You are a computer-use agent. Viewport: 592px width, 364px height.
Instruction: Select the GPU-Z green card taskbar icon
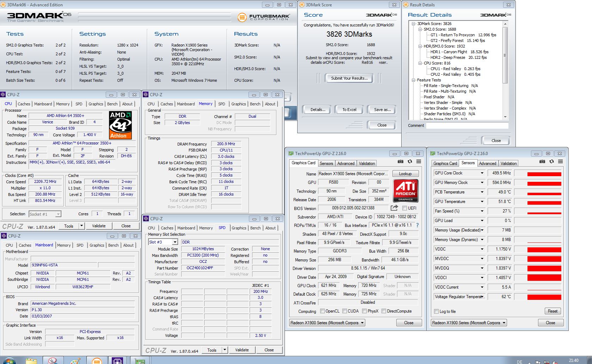coord(140,361)
